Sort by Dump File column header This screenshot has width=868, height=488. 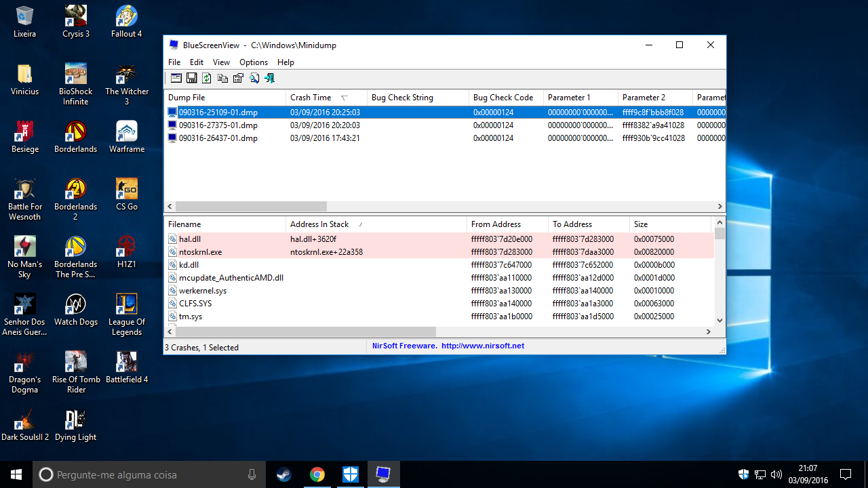point(225,98)
